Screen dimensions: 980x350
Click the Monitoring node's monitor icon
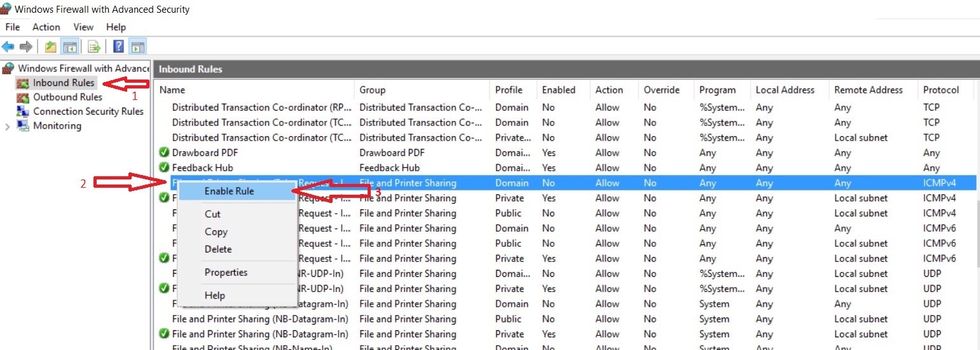24,126
